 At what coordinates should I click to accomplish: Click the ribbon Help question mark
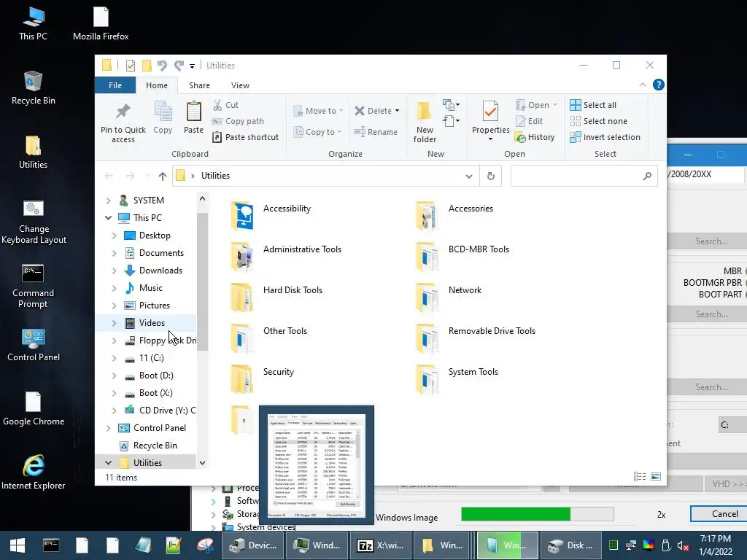pyautogui.click(x=659, y=85)
